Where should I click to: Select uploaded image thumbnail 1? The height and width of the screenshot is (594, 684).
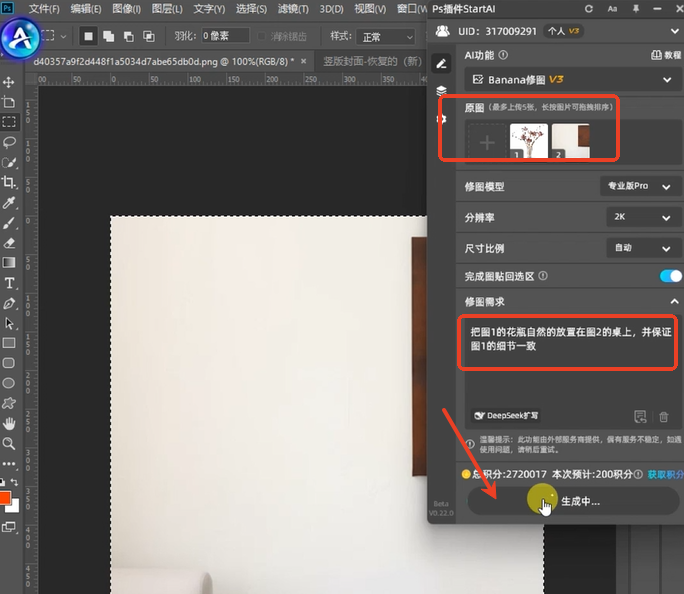click(x=528, y=141)
